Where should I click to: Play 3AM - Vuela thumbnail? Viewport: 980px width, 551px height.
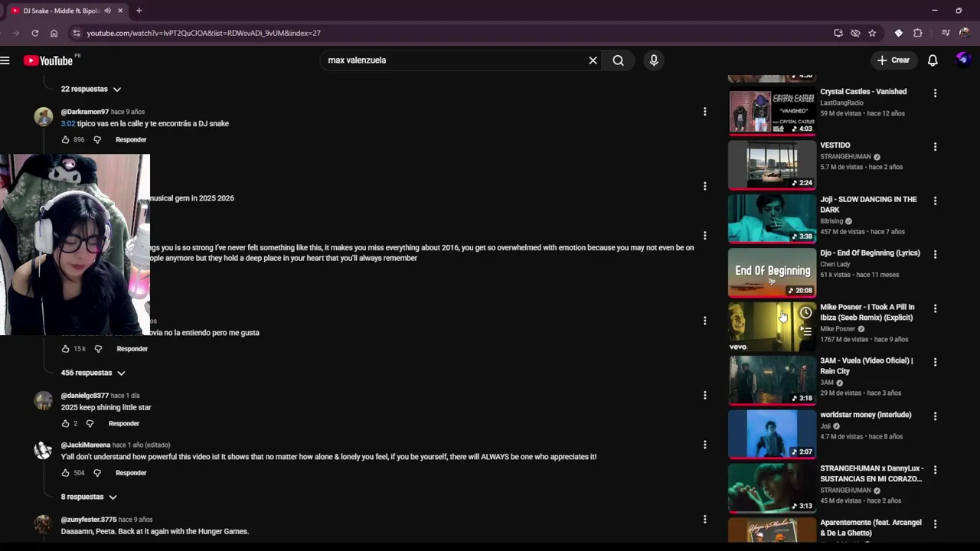[772, 380]
